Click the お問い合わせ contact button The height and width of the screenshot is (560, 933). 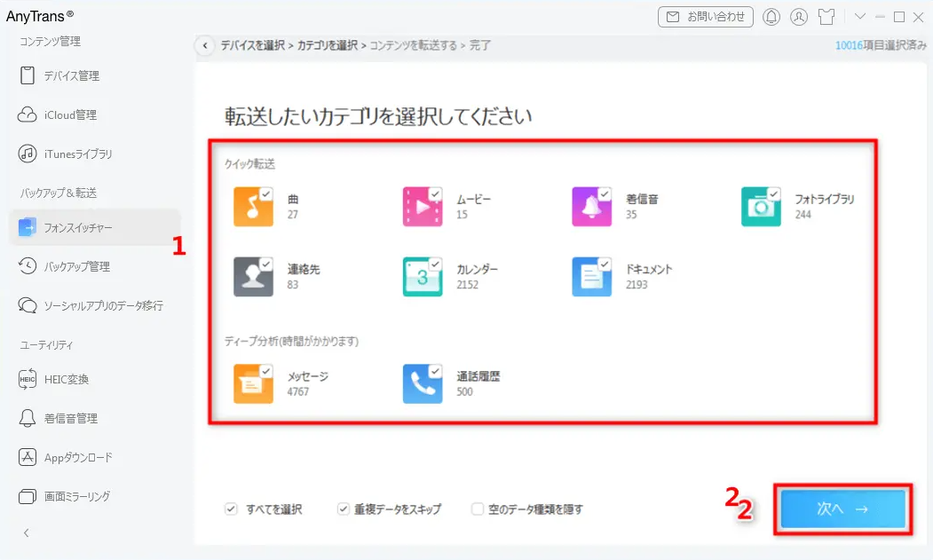706,17
